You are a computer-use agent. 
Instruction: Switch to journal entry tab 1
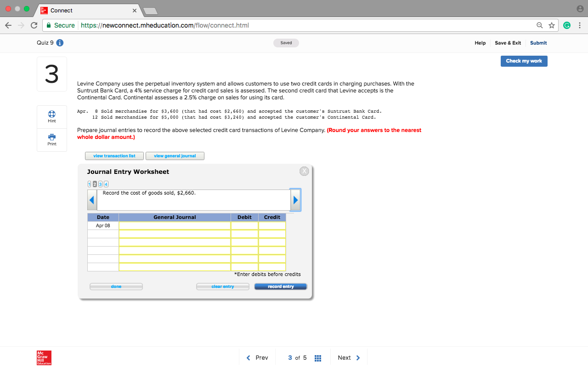[89, 184]
